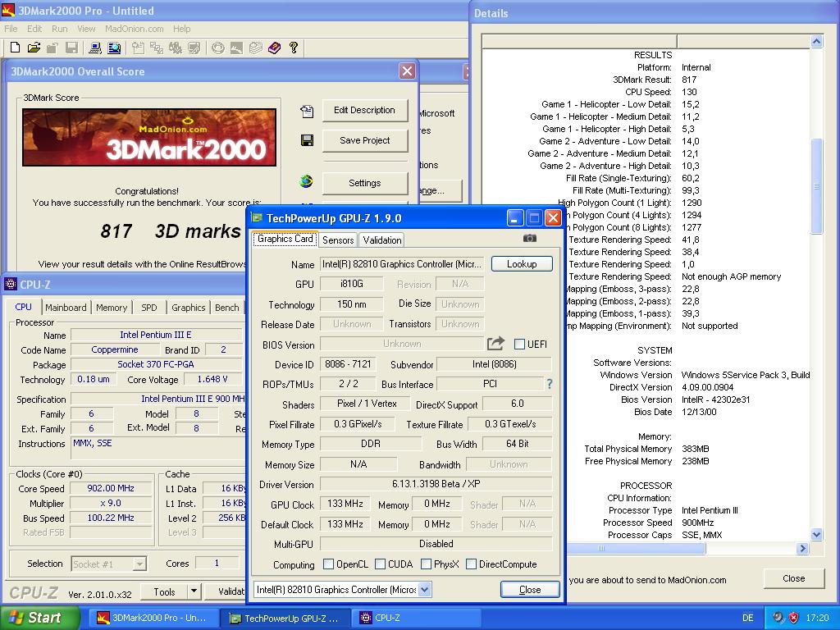Toggle the UEFI checkbox in GPU-Z
Viewport: 840px width, 630px height.
pyautogui.click(x=519, y=344)
